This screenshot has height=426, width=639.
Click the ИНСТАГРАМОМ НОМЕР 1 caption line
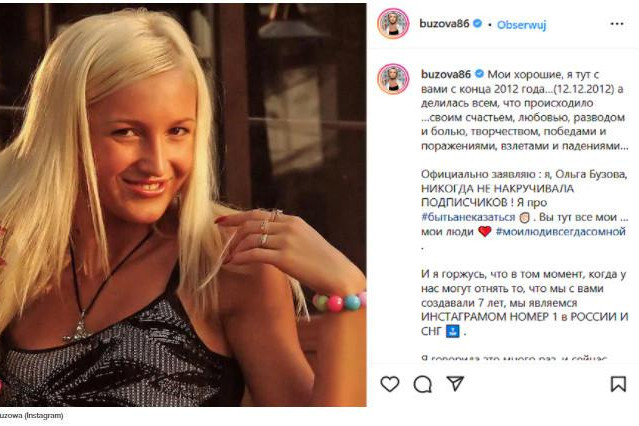click(524, 317)
